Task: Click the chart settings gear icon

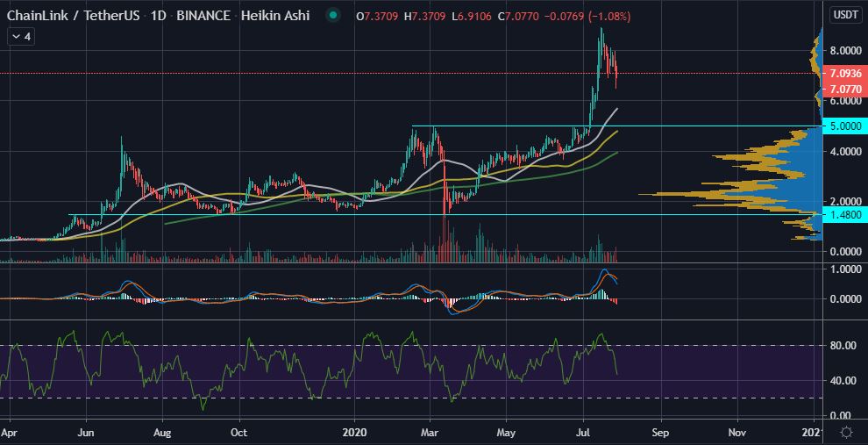Action: pyautogui.click(x=846, y=432)
